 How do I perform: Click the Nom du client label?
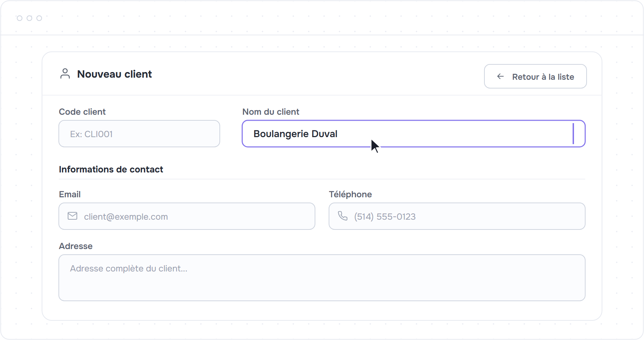[x=271, y=112]
